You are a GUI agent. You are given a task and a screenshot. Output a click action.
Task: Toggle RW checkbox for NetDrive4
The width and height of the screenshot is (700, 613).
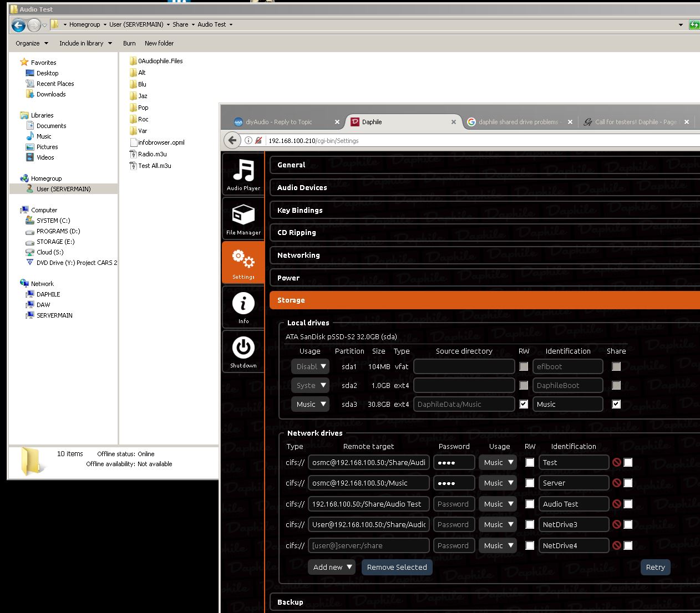point(530,545)
